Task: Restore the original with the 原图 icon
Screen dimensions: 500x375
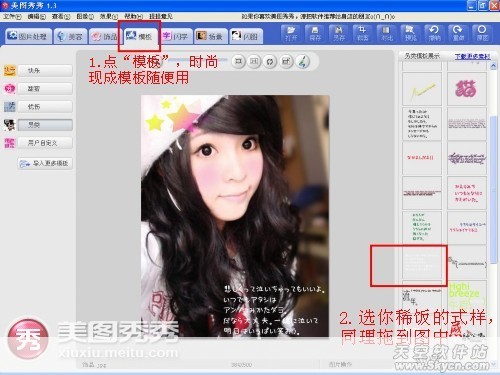Action: [x=482, y=34]
